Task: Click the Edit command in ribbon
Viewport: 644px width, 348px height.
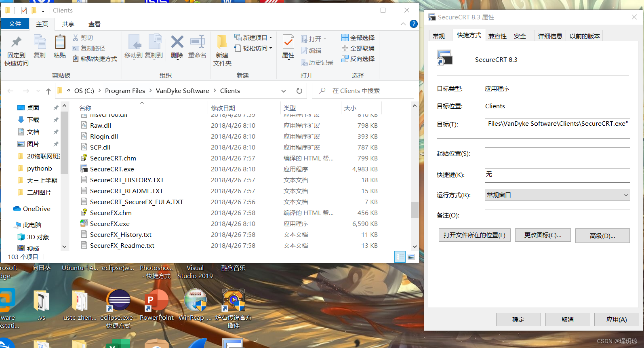Action: (311, 51)
